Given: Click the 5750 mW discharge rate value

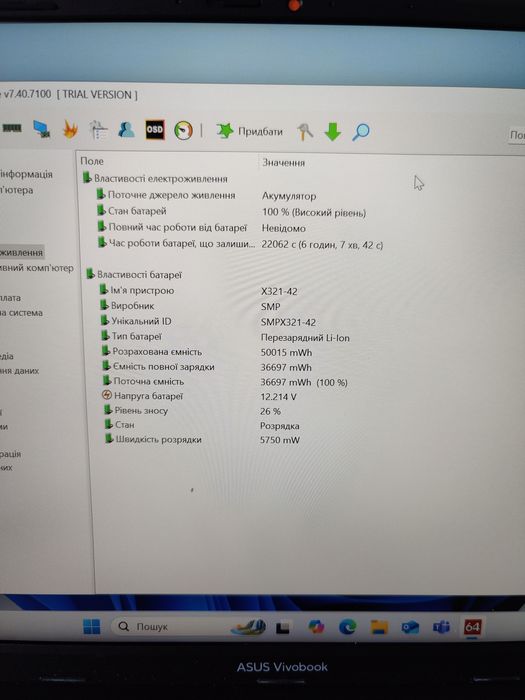Looking at the screenshot, I should (x=280, y=440).
